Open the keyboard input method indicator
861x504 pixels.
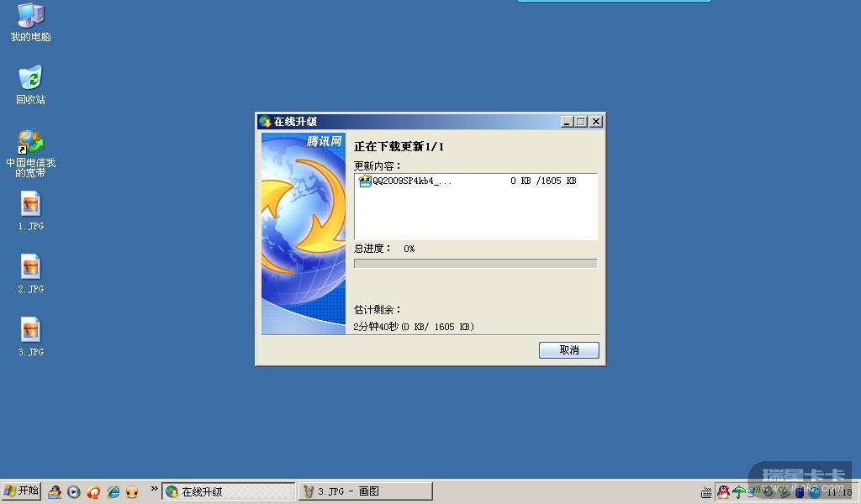point(706,492)
